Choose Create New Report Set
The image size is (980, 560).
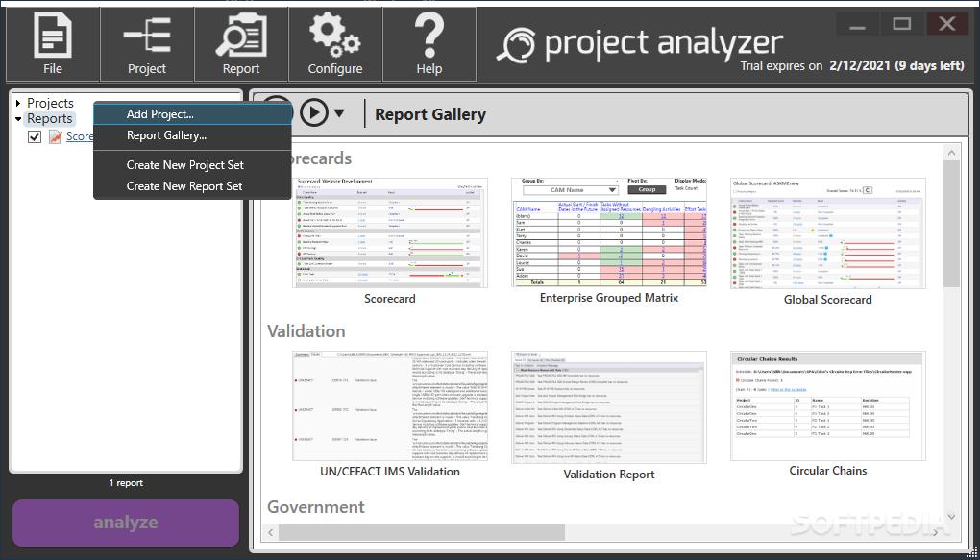coord(192,186)
